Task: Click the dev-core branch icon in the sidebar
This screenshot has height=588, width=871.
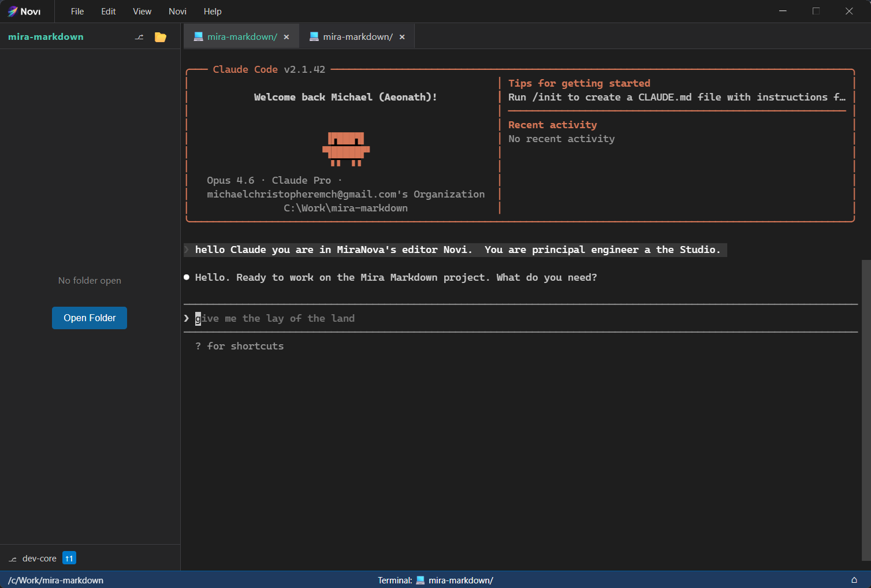Action: click(13, 558)
